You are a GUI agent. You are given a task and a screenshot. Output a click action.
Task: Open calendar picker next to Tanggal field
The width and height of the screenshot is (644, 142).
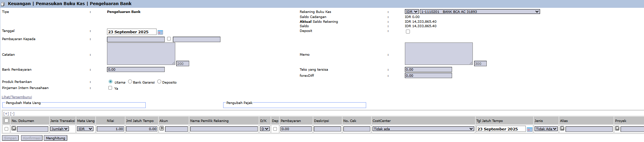(x=160, y=32)
